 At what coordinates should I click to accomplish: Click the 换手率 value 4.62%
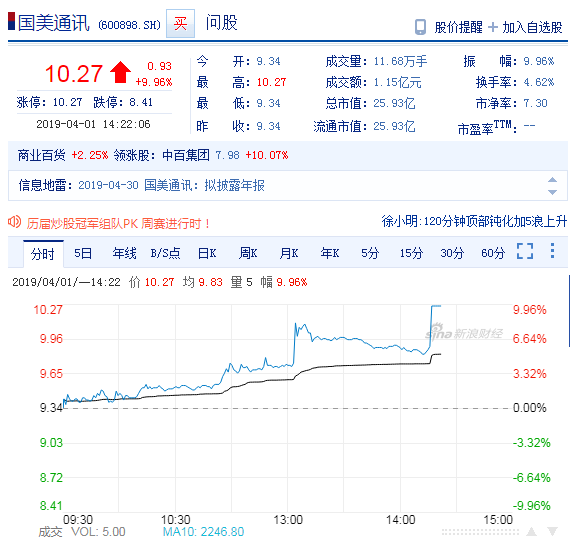pos(539,83)
